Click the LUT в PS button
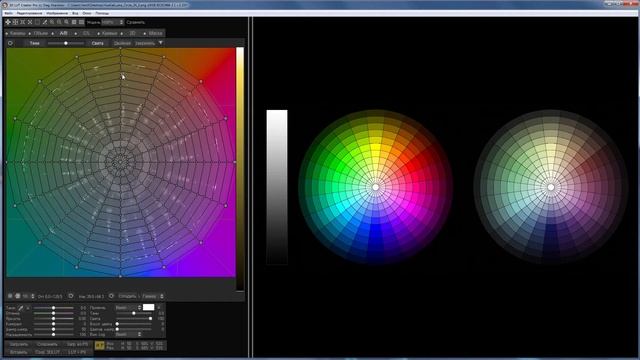 tap(78, 352)
